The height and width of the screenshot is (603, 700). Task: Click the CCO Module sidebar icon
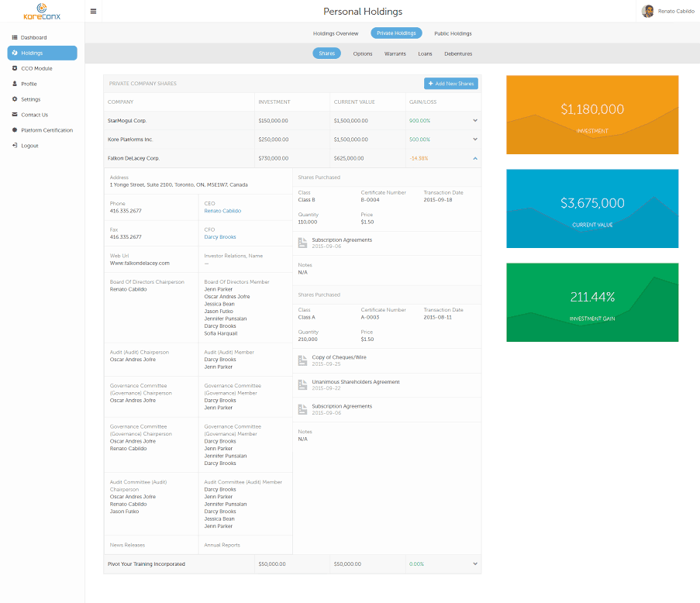(15, 68)
